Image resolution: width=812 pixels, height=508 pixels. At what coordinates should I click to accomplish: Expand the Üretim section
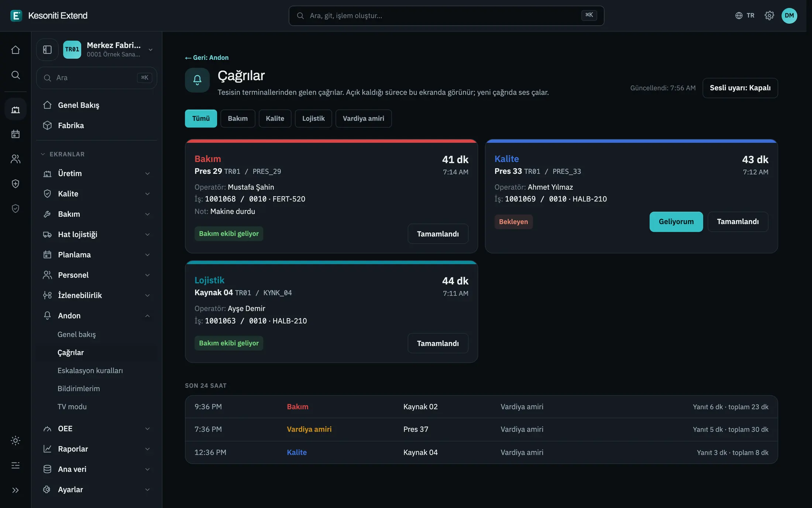coord(97,173)
